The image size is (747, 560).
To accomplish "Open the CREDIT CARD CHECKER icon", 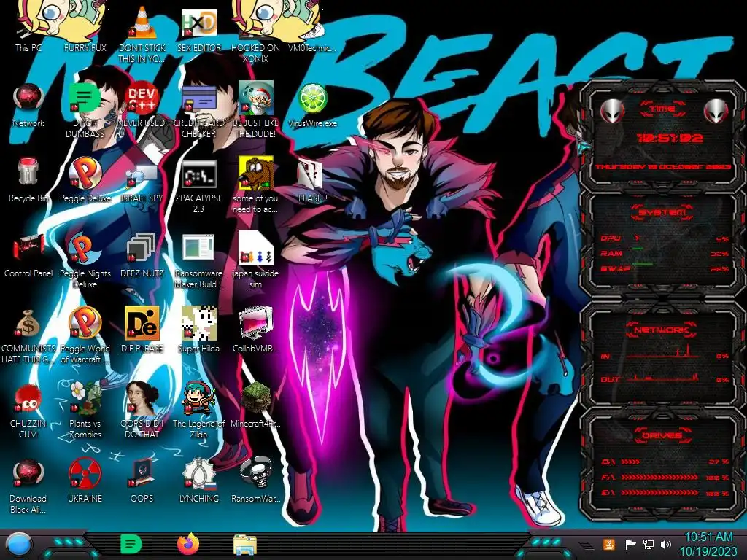I will point(198,98).
